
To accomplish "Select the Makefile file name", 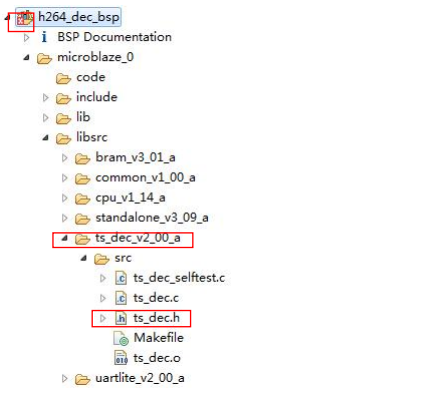I will click(x=159, y=338).
